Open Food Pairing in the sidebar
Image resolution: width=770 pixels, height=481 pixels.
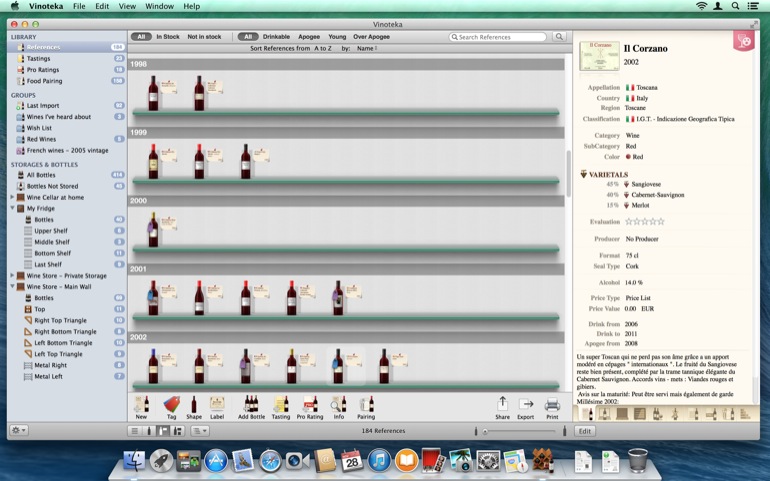click(x=66, y=81)
